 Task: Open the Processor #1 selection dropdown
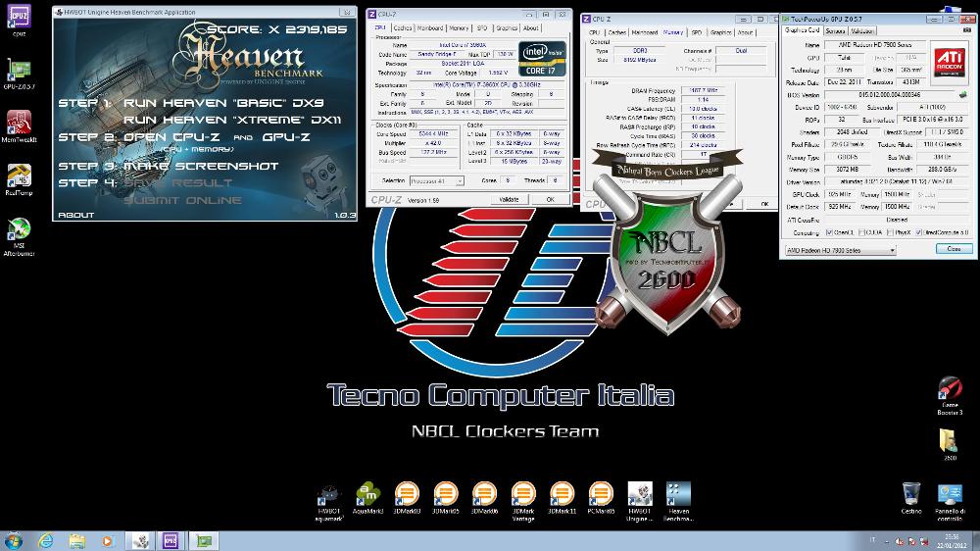pos(436,180)
